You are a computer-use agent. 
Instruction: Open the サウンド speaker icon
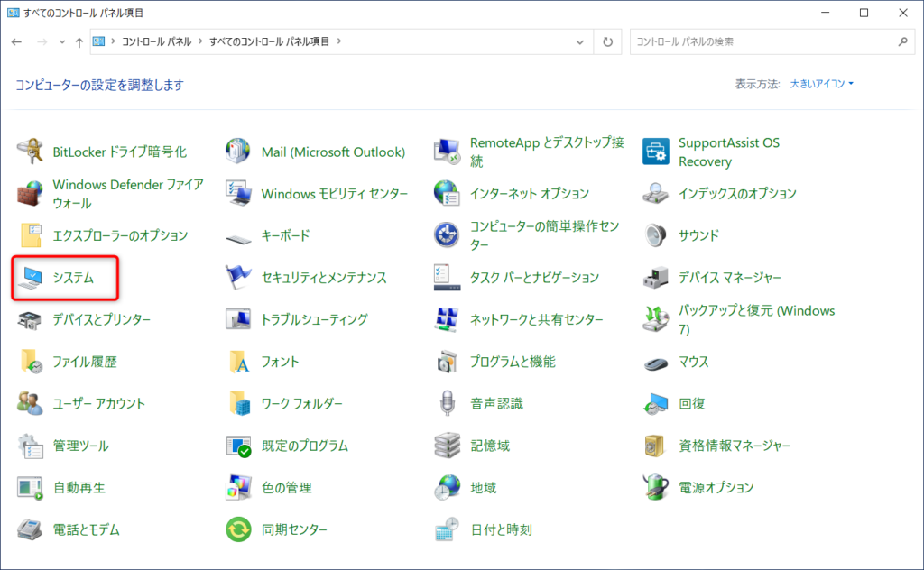655,235
